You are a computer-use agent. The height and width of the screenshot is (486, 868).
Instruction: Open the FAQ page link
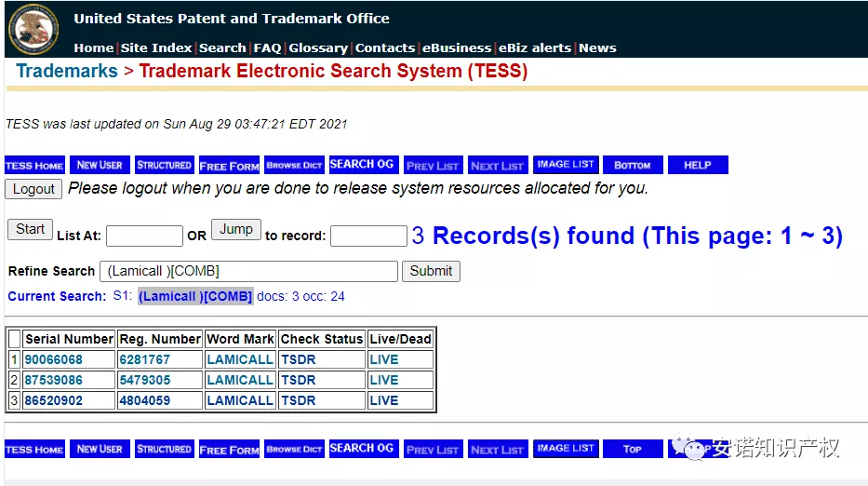tap(267, 48)
